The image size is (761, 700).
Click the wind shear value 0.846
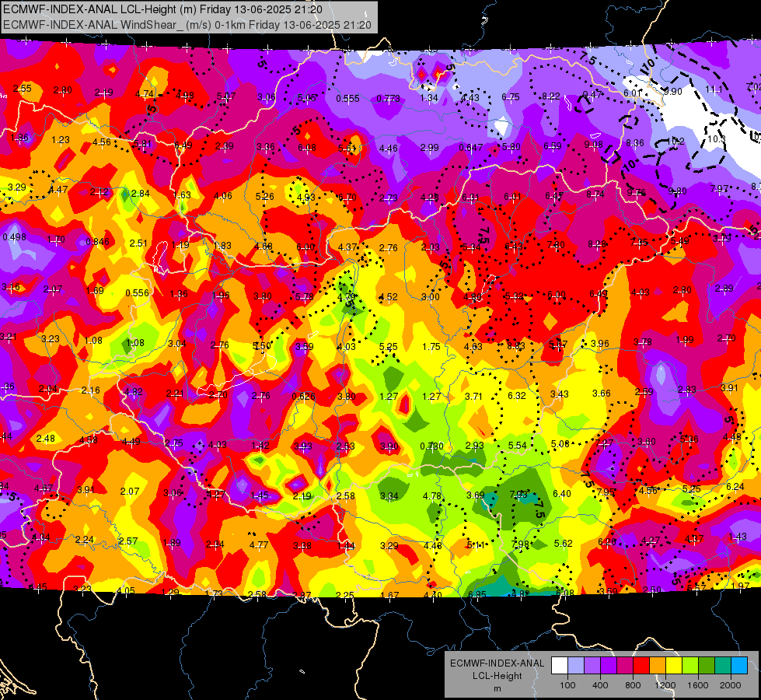point(97,242)
